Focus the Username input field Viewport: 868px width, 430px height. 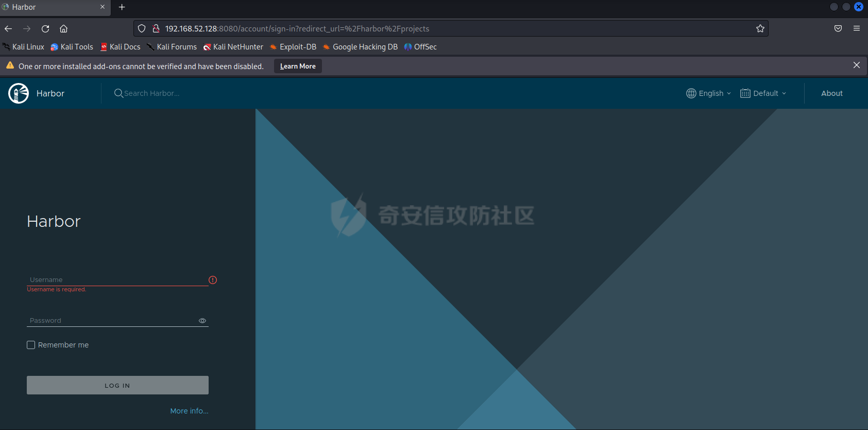117,279
